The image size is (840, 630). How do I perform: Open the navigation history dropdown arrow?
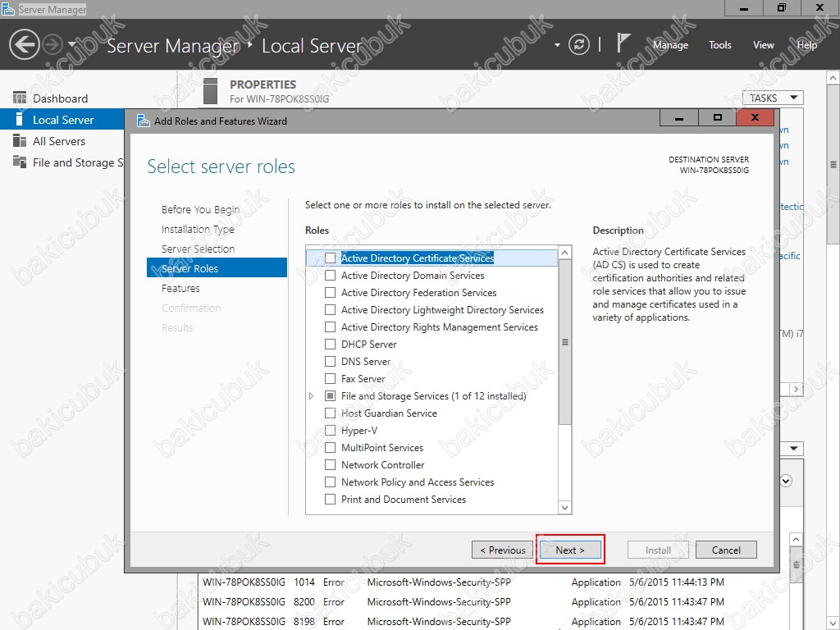click(x=72, y=44)
